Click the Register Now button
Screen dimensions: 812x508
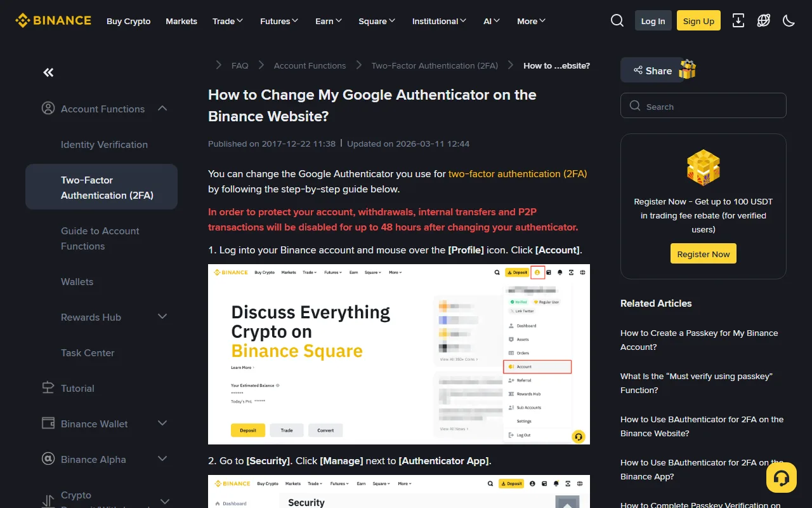pos(704,254)
